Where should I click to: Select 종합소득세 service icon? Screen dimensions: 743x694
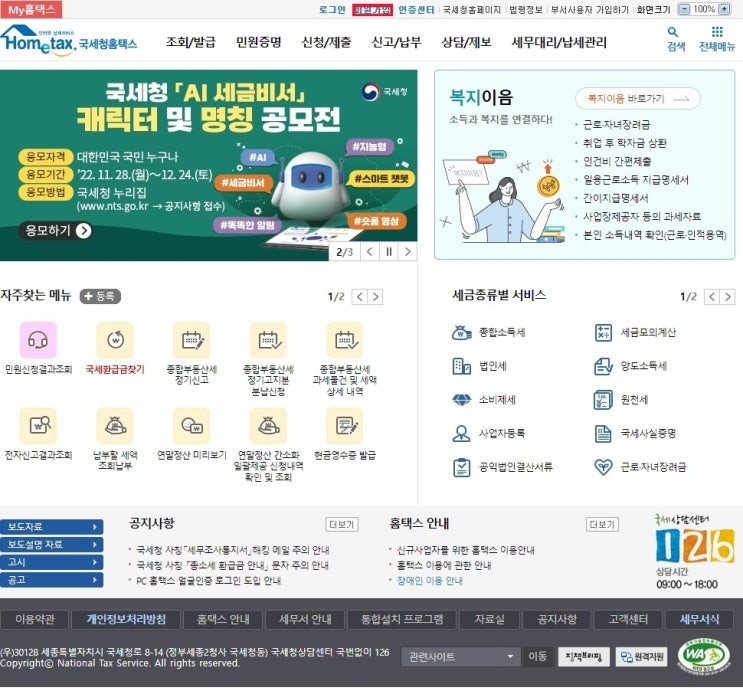click(x=462, y=333)
